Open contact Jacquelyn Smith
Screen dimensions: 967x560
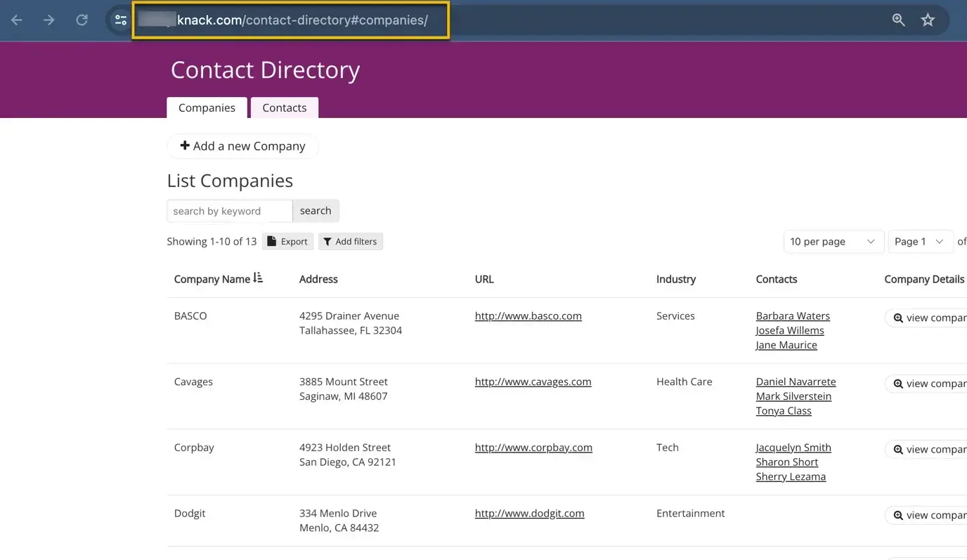tap(793, 448)
